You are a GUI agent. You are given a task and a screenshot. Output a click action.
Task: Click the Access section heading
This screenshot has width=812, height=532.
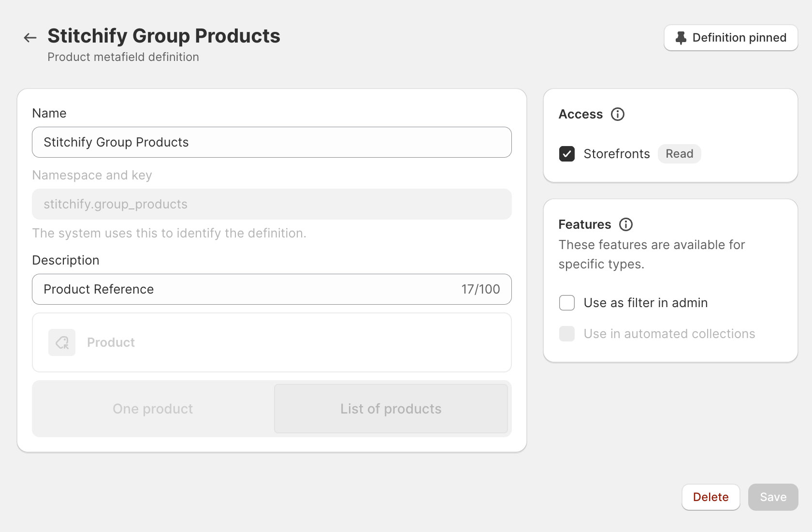[x=581, y=114]
